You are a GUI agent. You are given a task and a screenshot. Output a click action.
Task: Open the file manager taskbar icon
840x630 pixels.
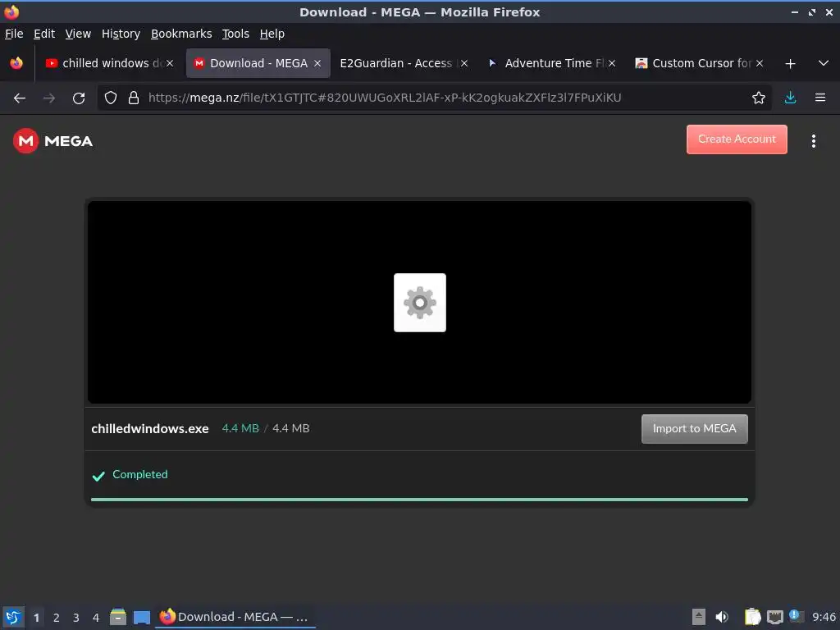pos(118,617)
